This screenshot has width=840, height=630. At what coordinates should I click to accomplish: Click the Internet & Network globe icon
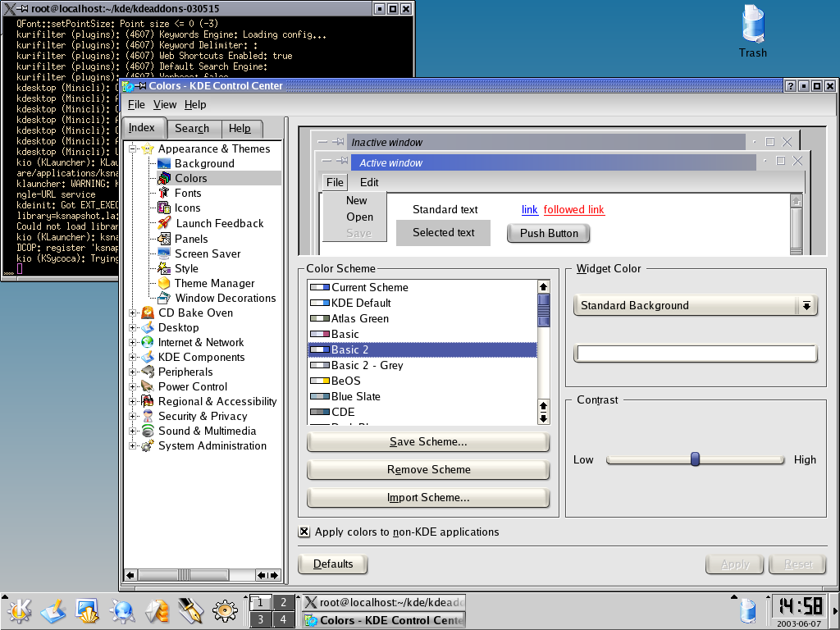[x=148, y=342]
